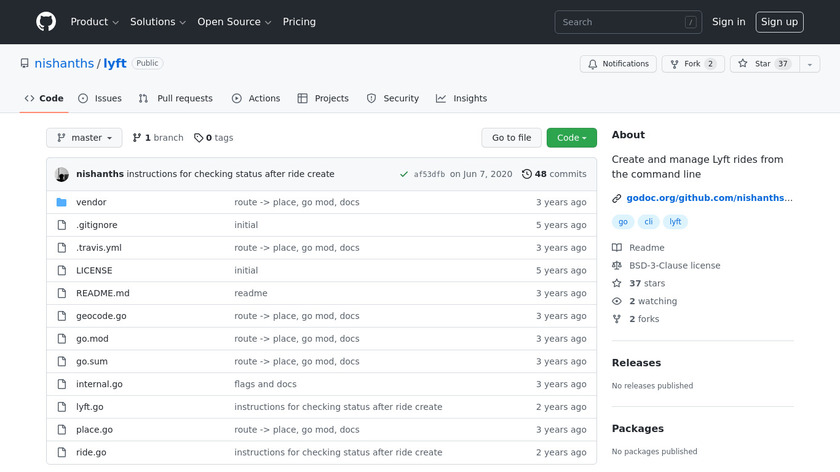The width and height of the screenshot is (840, 472).
Task: Select the cli topic tag
Action: [649, 222]
